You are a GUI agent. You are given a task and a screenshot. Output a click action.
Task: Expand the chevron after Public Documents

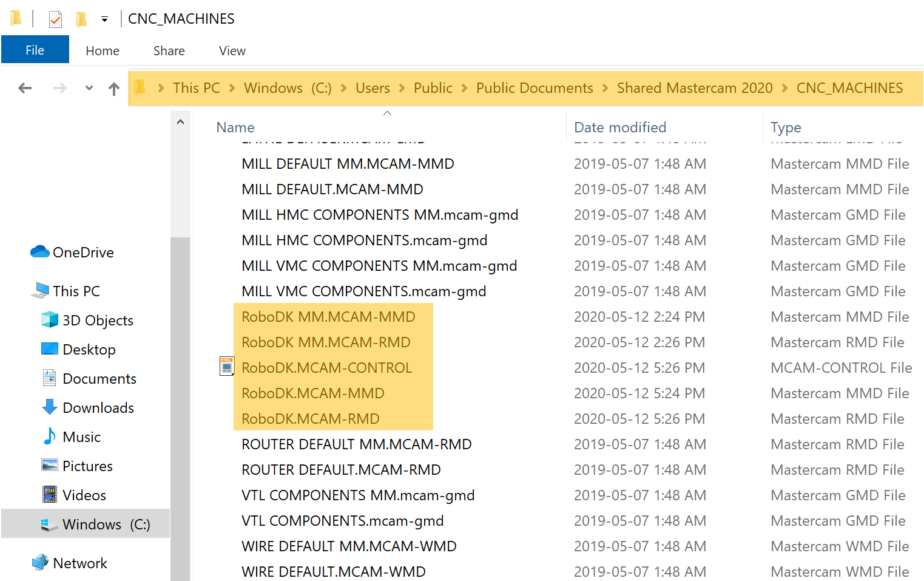click(x=605, y=89)
